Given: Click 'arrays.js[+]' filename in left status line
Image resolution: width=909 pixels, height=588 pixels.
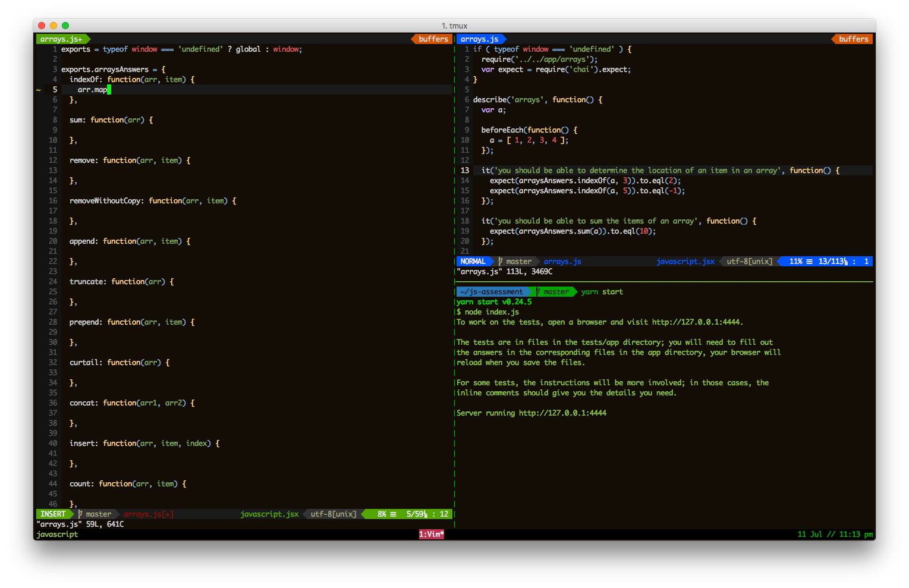Looking at the screenshot, I should click(x=149, y=514).
